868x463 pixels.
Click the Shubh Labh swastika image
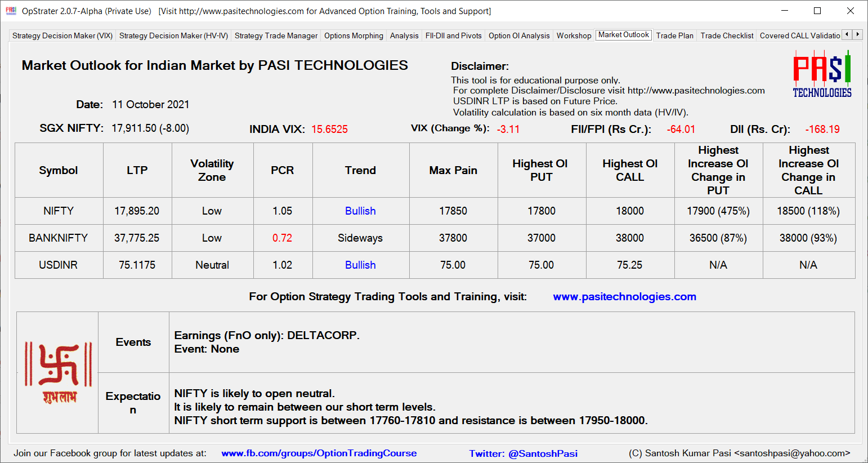58,372
